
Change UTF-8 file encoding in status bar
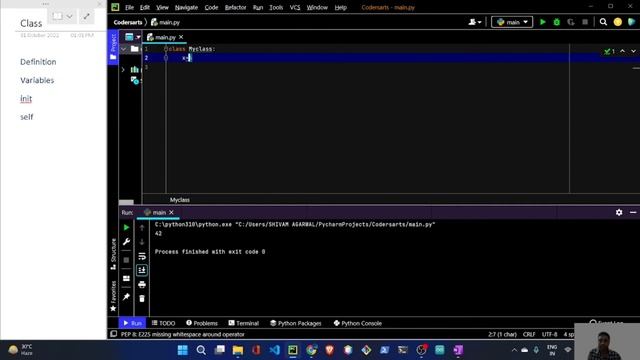549,334
